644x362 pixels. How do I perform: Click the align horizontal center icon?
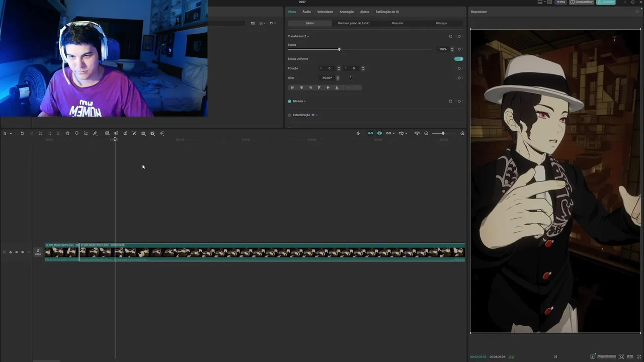point(301,87)
